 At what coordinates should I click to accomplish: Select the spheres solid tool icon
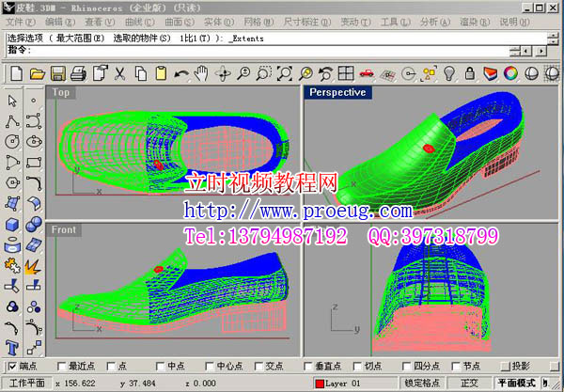click(34, 225)
